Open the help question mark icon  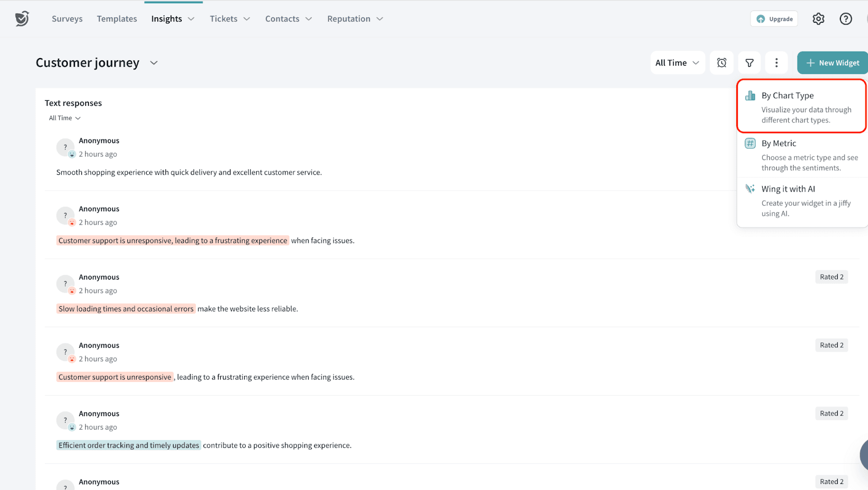tap(845, 19)
